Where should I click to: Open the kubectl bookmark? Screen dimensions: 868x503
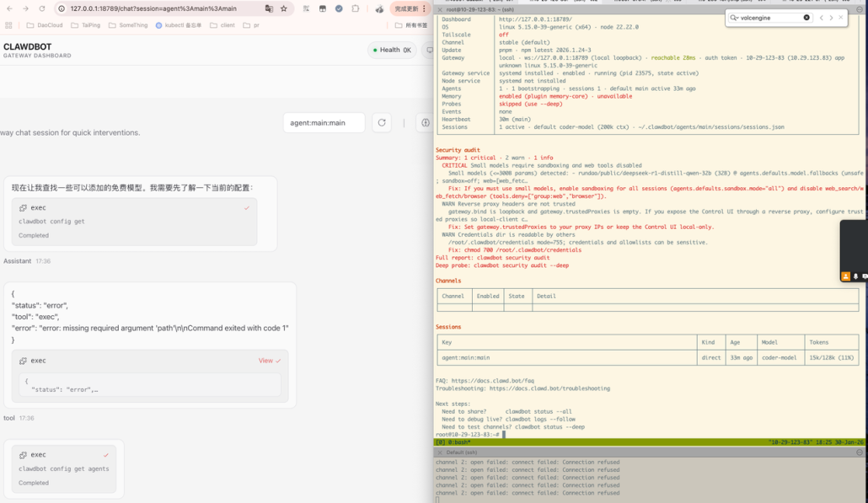point(178,25)
